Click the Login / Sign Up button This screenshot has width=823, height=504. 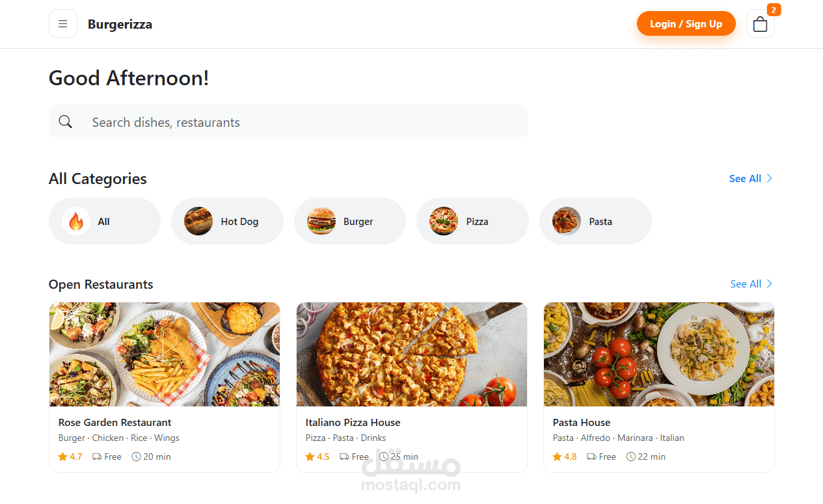pos(686,24)
